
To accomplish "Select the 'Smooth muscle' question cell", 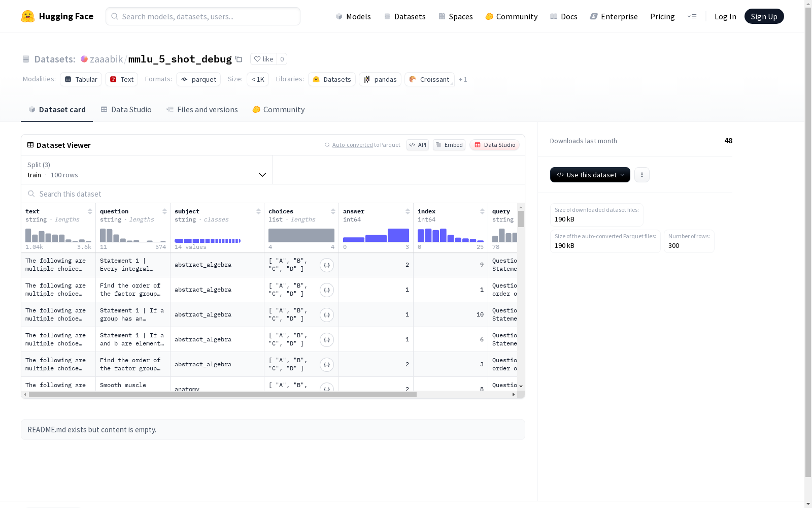I will tap(133, 385).
